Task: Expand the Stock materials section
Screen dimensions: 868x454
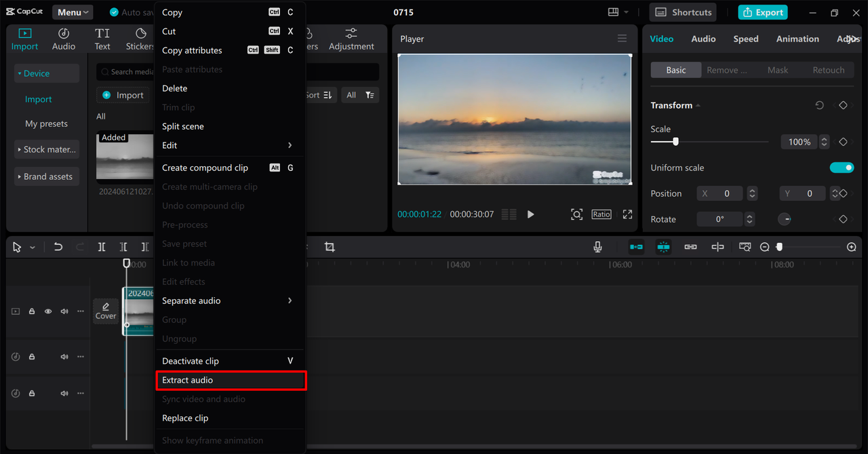Action: point(47,149)
